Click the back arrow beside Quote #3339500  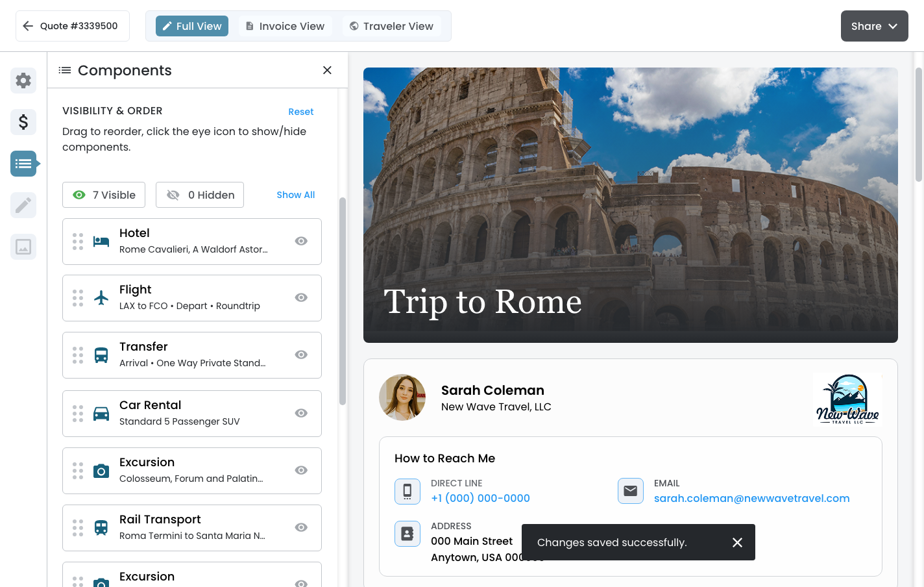[28, 26]
